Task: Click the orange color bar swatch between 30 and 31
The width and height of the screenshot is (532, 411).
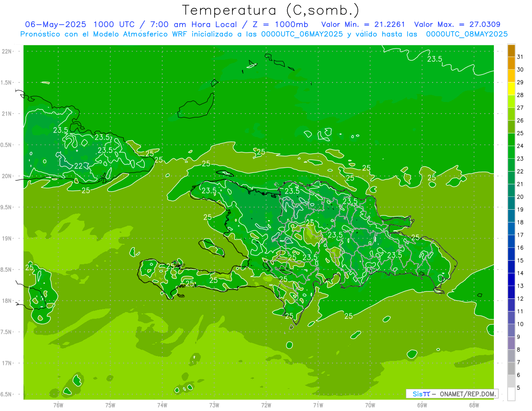Action: (511, 63)
